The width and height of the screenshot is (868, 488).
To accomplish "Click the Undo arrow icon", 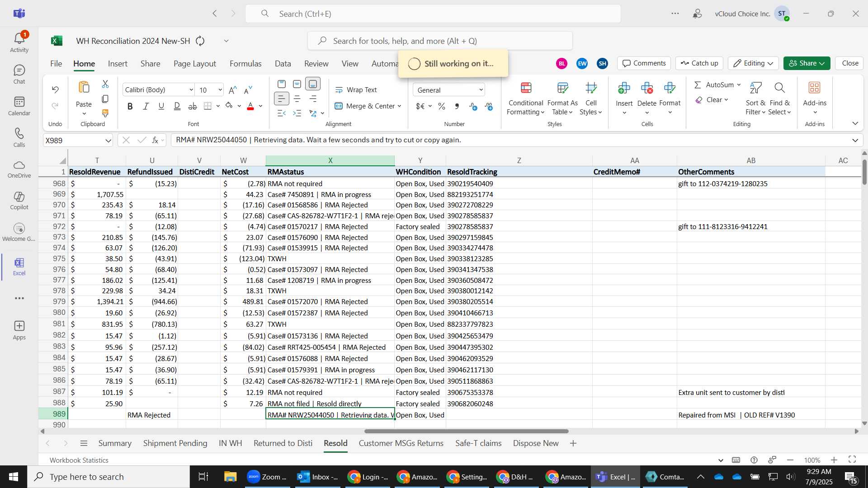I will tap(55, 89).
